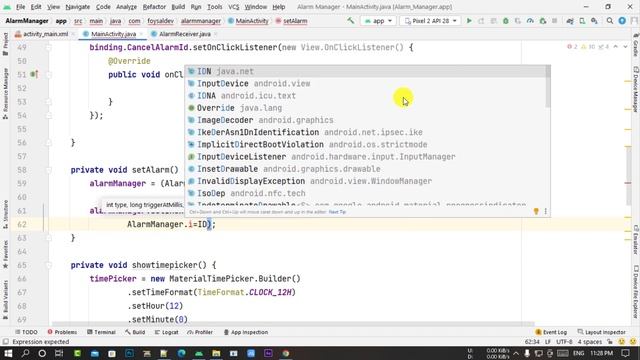The image size is (640, 360).
Task: Collapse the code fold at line 49
Action: (48, 47)
